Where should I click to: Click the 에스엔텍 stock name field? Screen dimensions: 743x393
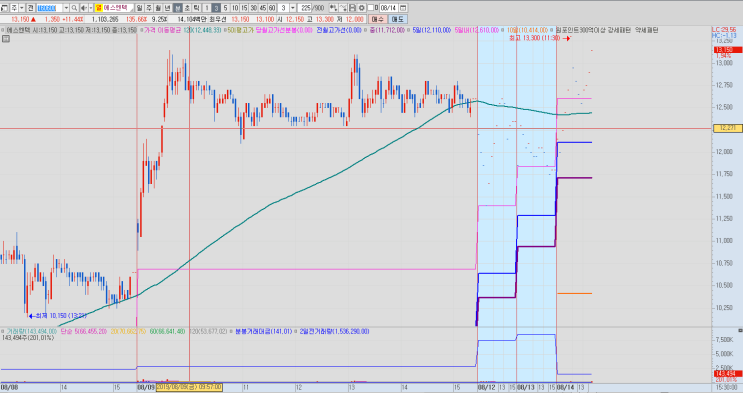pyautogui.click(x=118, y=8)
